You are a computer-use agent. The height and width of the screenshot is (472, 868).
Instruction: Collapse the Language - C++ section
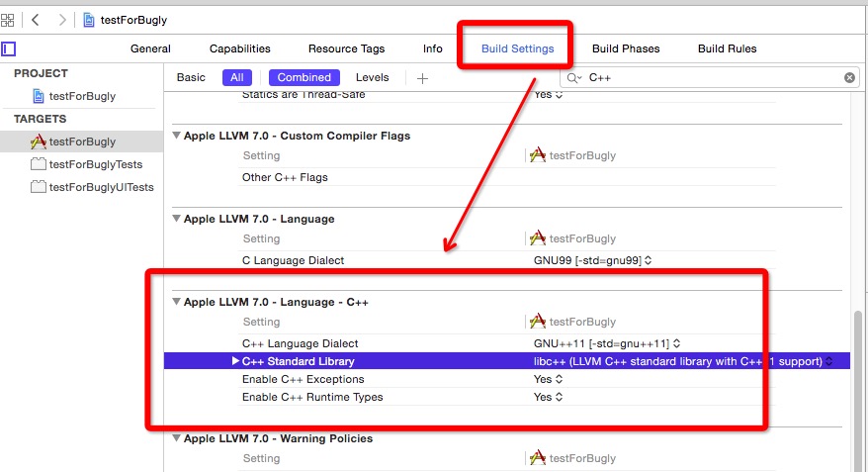tap(176, 302)
